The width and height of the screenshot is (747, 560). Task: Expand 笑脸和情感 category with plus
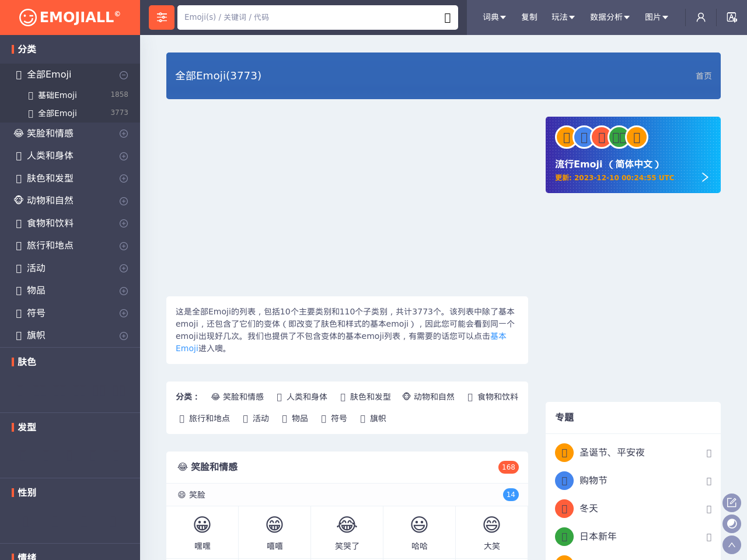click(x=123, y=133)
